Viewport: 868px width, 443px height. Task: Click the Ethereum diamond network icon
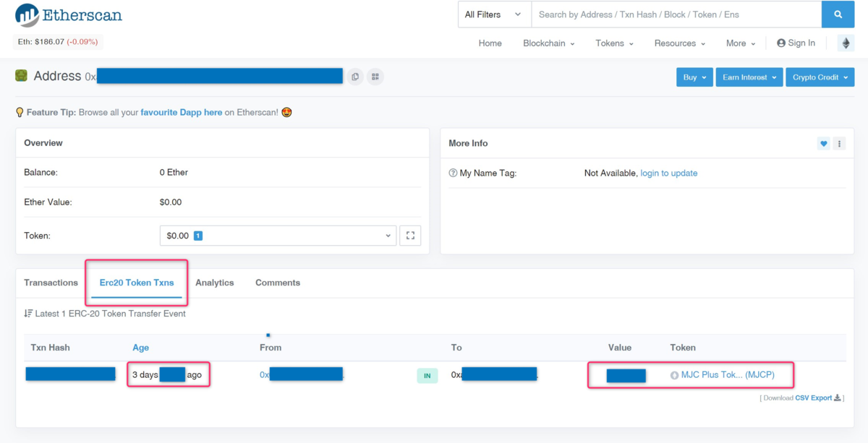click(846, 43)
